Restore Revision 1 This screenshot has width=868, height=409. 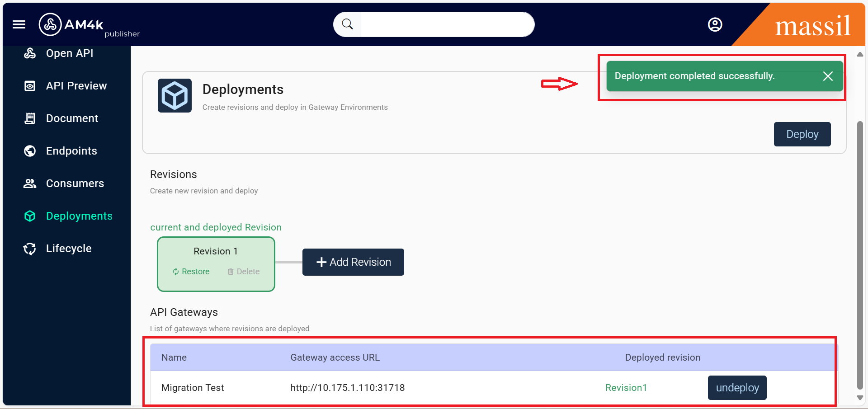pyautogui.click(x=191, y=272)
